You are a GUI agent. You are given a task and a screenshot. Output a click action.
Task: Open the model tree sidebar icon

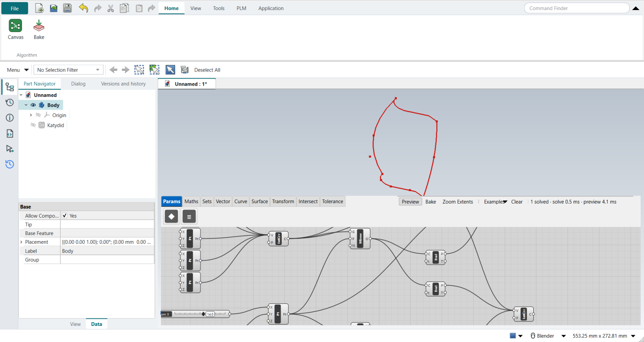coord(10,87)
